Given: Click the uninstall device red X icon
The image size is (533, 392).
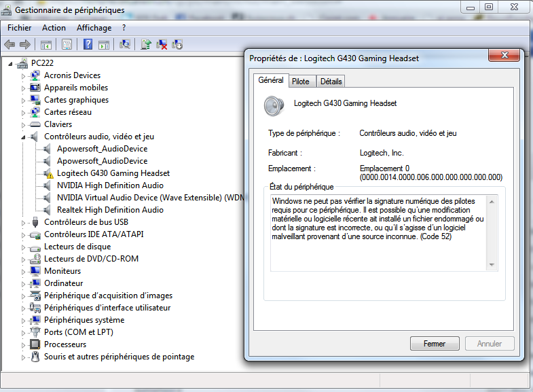Looking at the screenshot, I should pos(162,45).
